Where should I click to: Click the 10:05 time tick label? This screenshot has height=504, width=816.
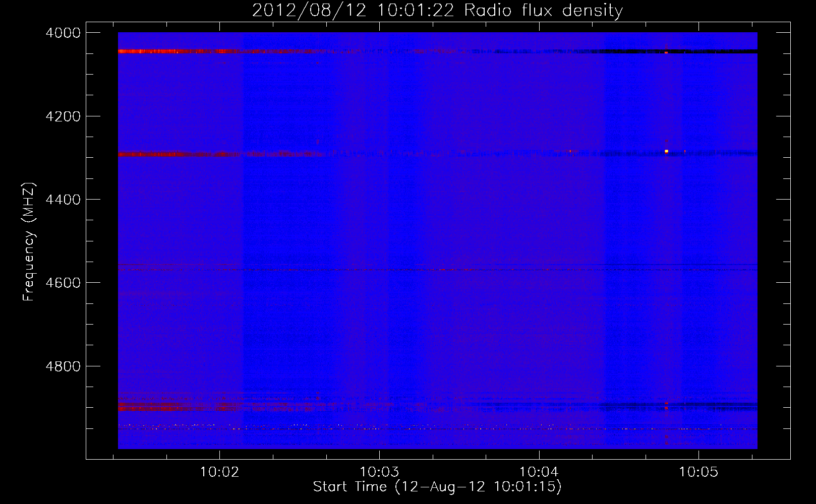(x=698, y=472)
